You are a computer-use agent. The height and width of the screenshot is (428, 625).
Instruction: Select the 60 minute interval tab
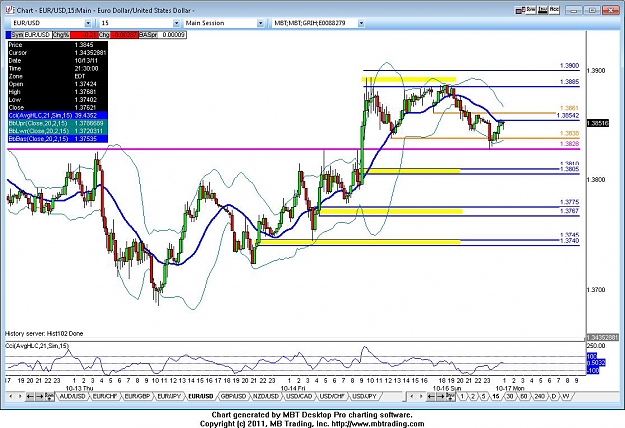click(x=524, y=397)
